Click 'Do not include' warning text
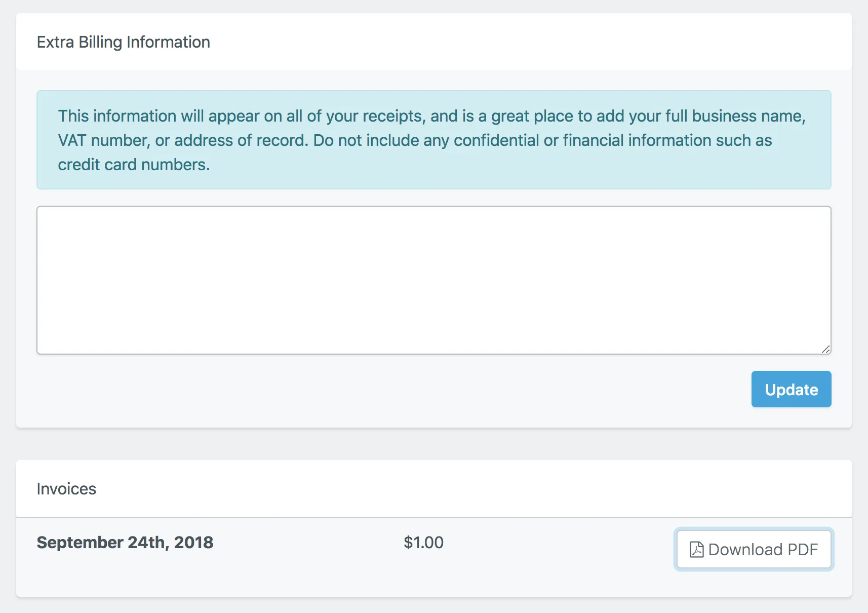This screenshot has height=613, width=868. coord(366,140)
